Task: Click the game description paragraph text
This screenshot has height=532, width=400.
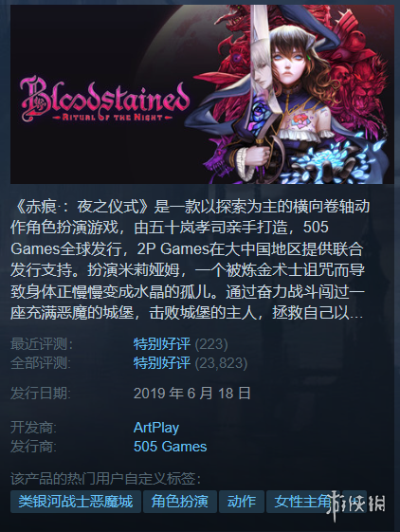Action: (x=190, y=260)
